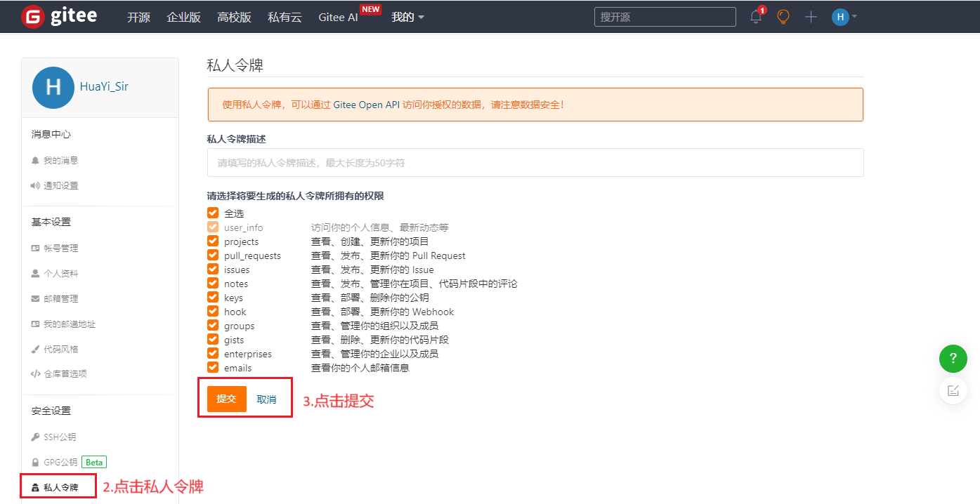Open the 企业版 nav item
980x504 pixels.
[x=184, y=17]
